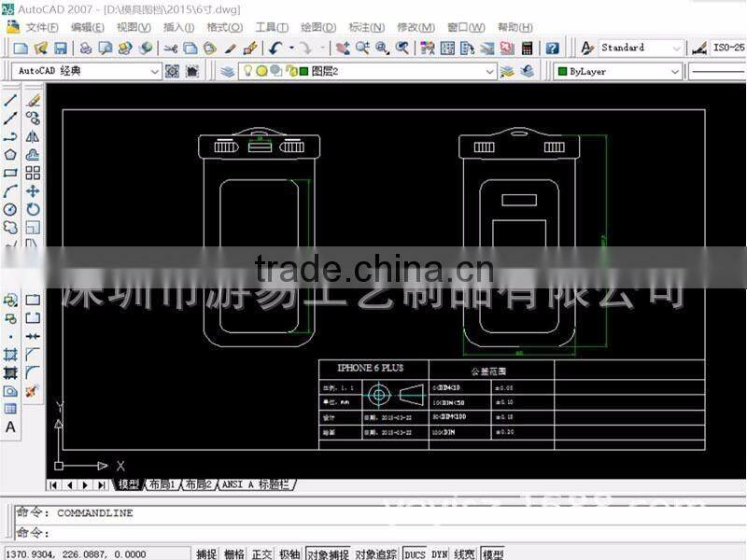This screenshot has width=747, height=560.
Task: Select the Mirror tool
Action: click(x=33, y=136)
